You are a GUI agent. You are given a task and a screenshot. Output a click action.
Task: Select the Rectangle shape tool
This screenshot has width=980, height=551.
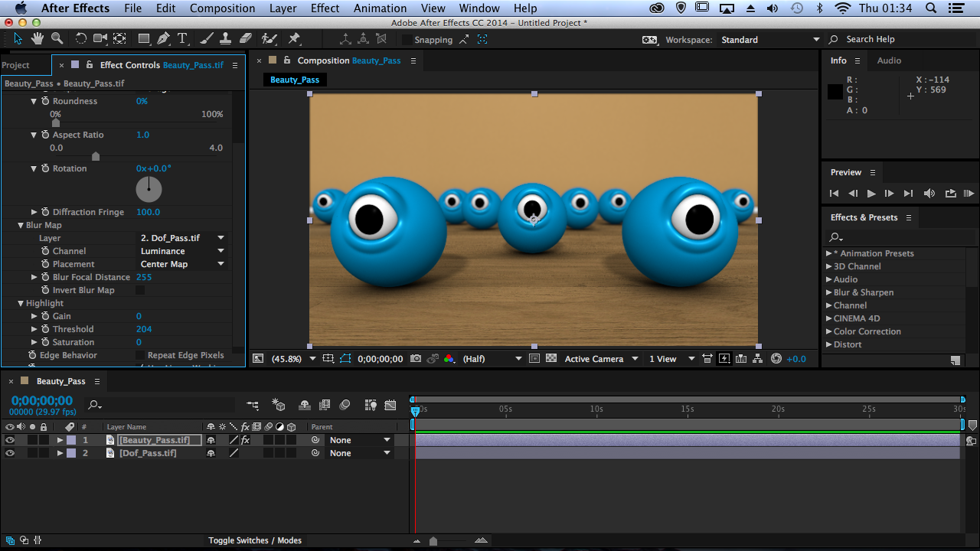(x=144, y=38)
